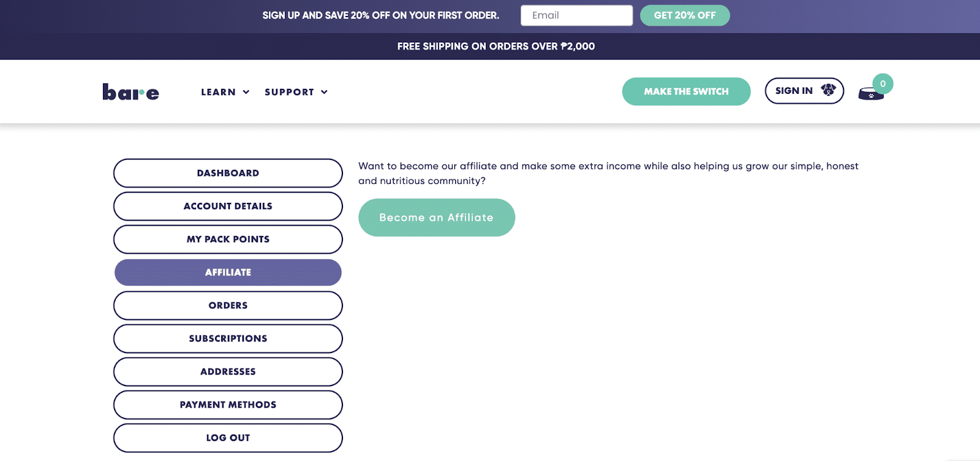Viewport: 980px width, 461px height.
Task: View the Orders section
Action: click(x=228, y=305)
